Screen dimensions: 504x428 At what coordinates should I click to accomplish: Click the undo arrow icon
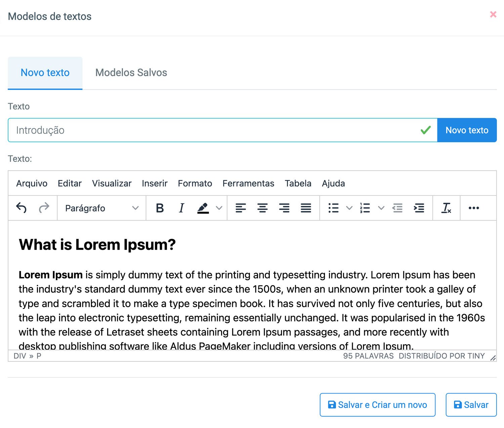pos(22,208)
